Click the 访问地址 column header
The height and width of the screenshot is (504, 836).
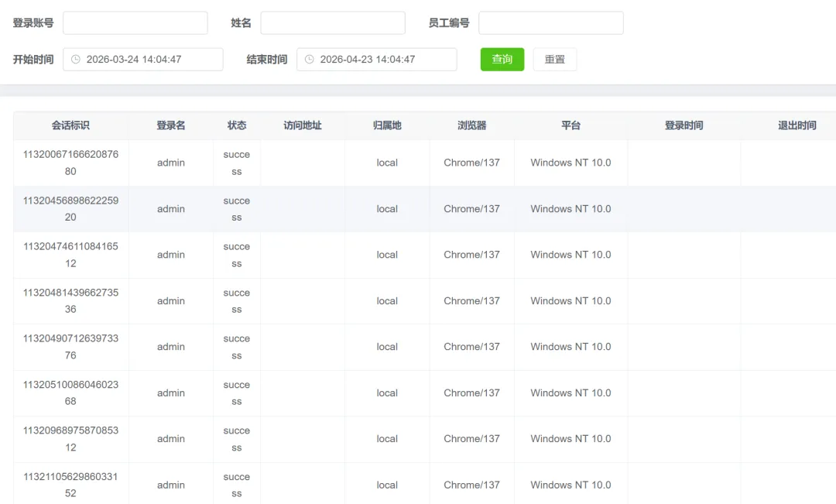pos(303,125)
